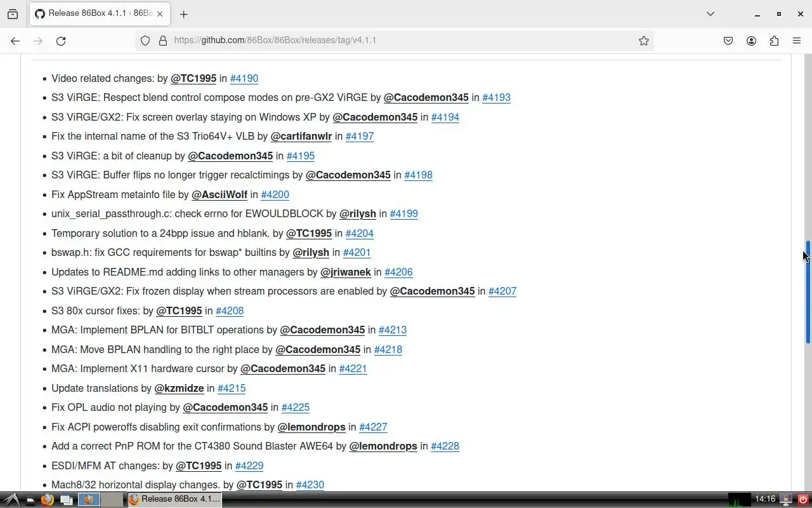Open pull request #4225 link
Viewport: 812px width, 508px height.
tap(296, 407)
